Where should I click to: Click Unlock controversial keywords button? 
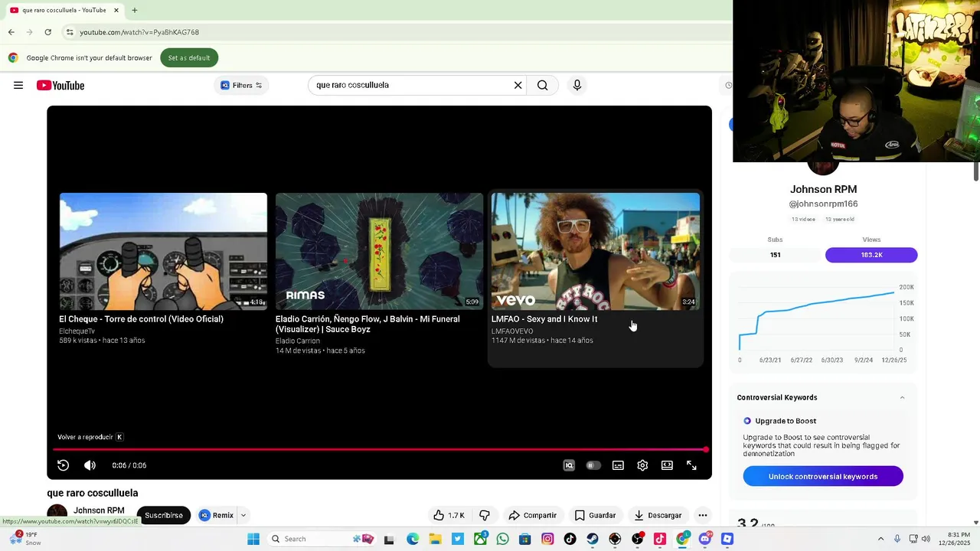coord(823,476)
